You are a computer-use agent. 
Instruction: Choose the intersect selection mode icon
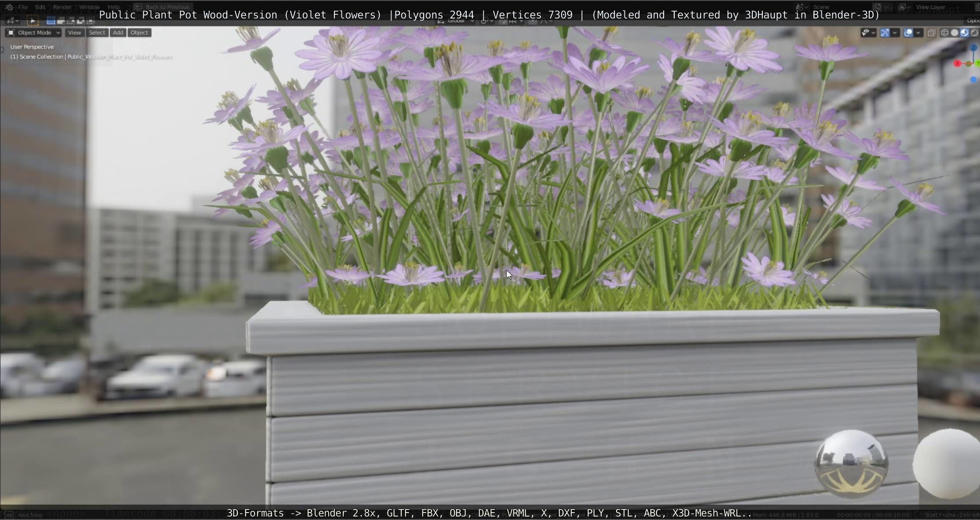(91, 21)
